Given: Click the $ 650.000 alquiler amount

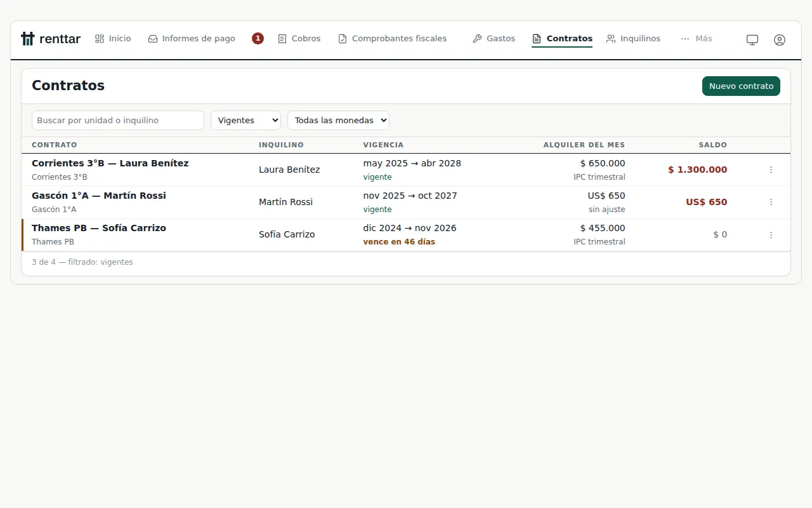Looking at the screenshot, I should [x=603, y=163].
